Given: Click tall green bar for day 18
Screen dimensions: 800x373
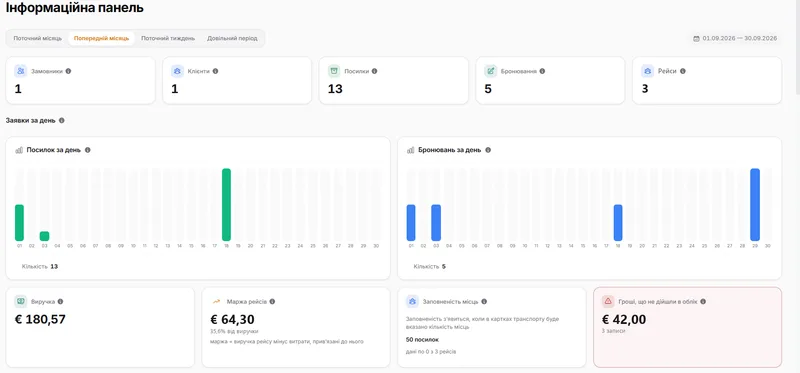Looking at the screenshot, I should point(227,205).
